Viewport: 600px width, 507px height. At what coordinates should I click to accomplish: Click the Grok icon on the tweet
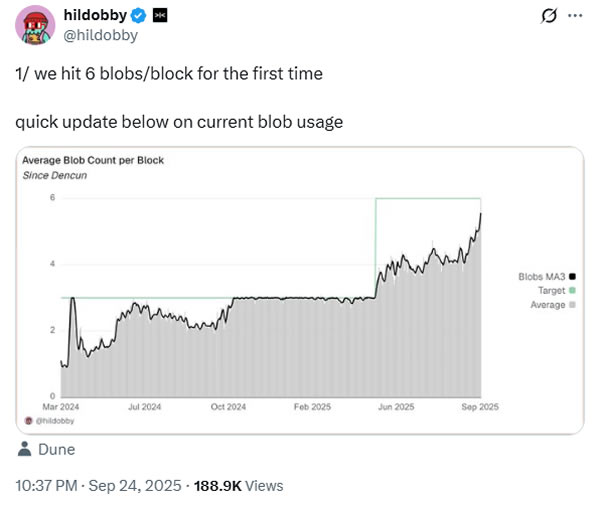pyautogui.click(x=547, y=17)
